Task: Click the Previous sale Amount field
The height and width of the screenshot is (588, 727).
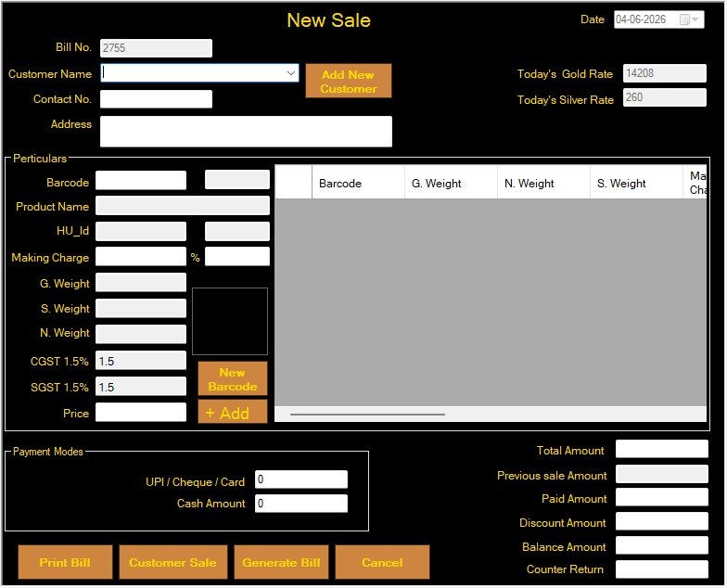Action: pyautogui.click(x=662, y=474)
